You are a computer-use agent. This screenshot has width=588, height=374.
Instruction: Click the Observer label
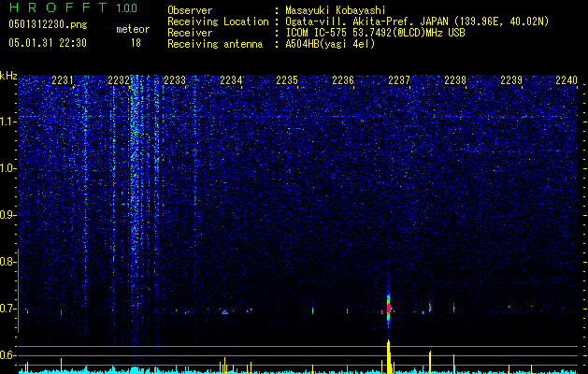[190, 10]
